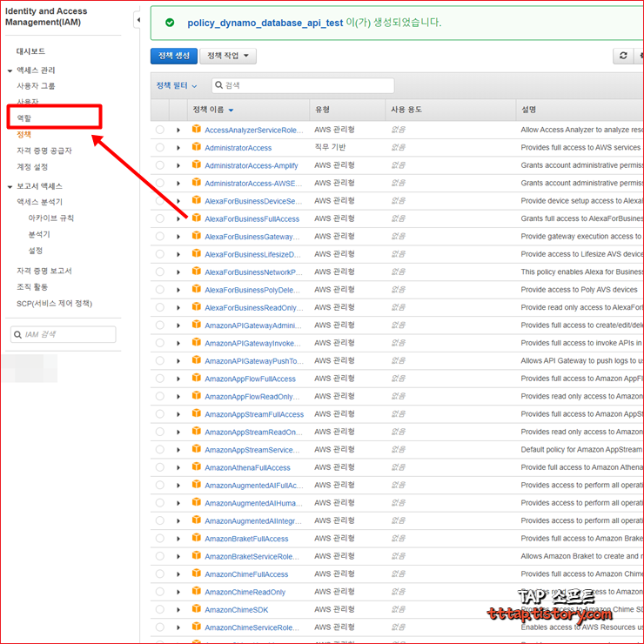Expand the AmazonAppStreamFullAccess policy row
This screenshot has height=644, width=644.
pos(178,414)
